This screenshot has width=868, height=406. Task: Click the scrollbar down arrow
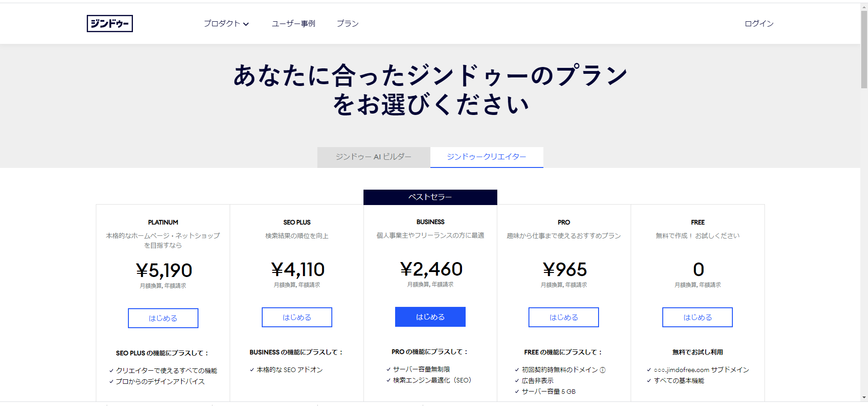[864, 398]
